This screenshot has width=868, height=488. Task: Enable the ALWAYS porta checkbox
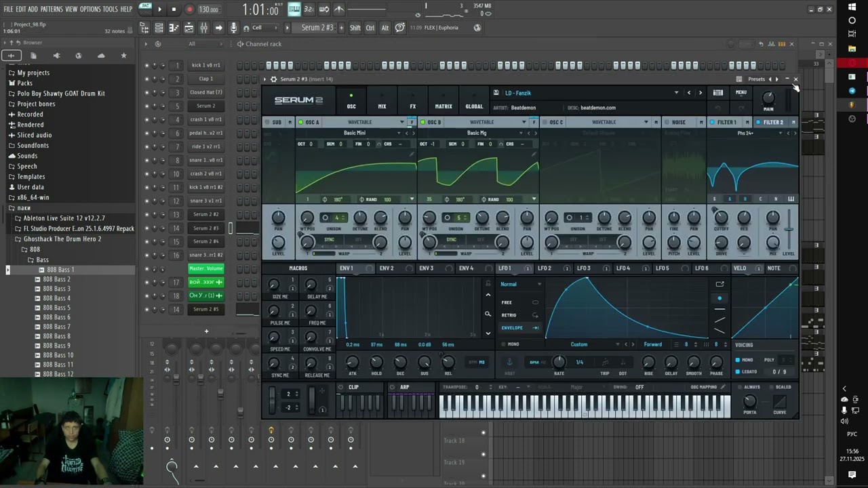(739, 387)
